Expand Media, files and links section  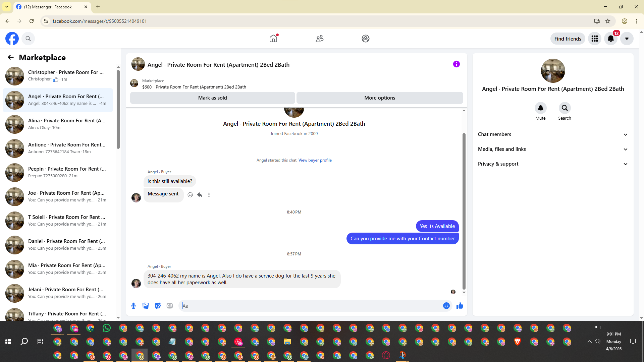[x=553, y=149]
